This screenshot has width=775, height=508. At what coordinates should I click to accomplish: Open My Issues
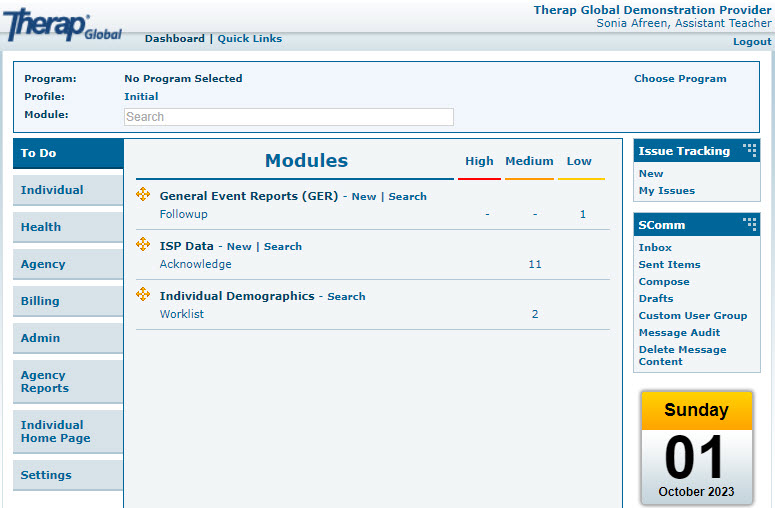[x=667, y=191]
